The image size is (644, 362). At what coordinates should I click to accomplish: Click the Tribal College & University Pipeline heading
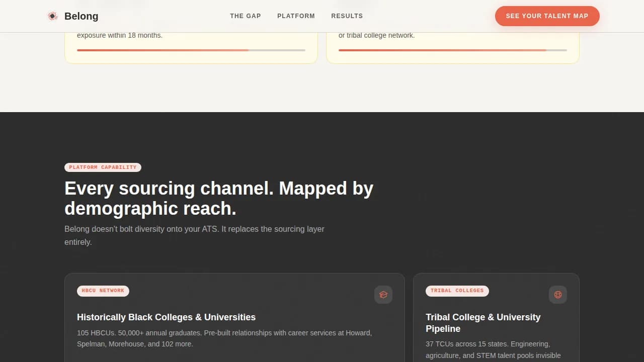pos(483,323)
